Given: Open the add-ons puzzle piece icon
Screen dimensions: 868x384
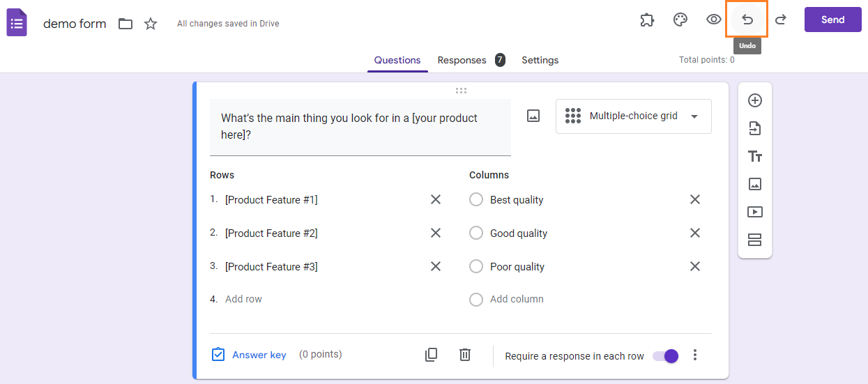Looking at the screenshot, I should [647, 20].
